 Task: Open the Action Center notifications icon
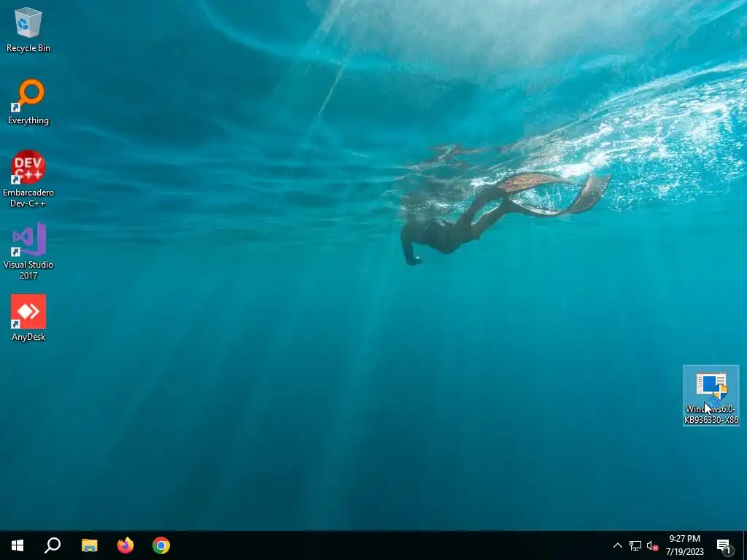[x=724, y=545]
